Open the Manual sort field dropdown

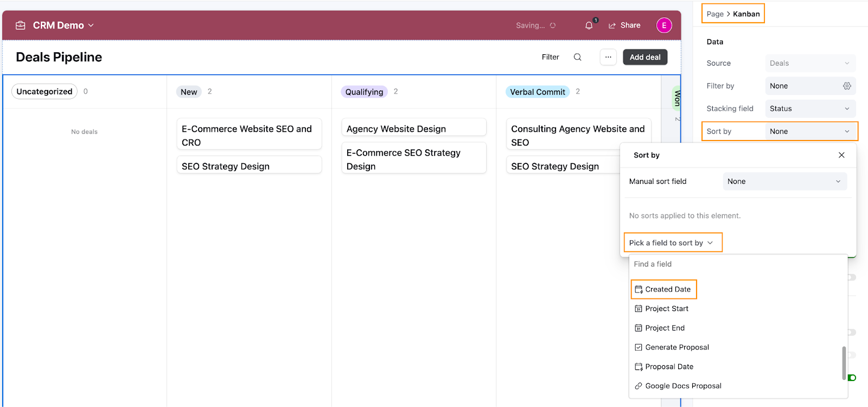click(785, 181)
